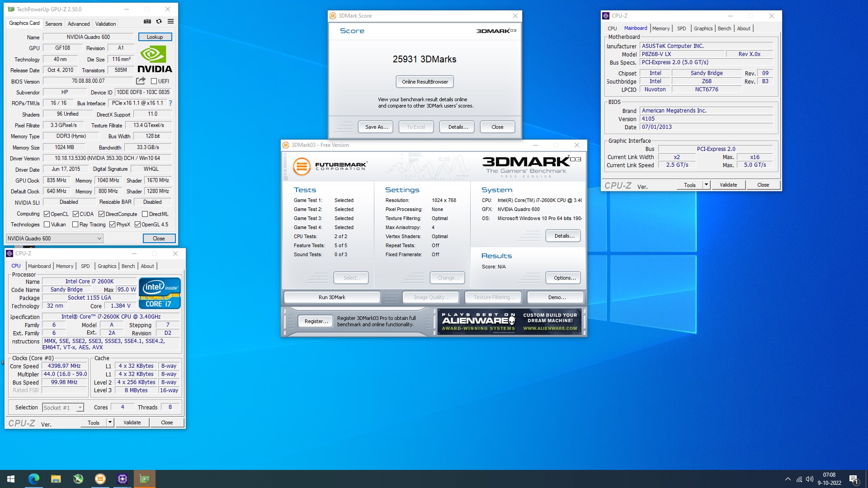Click the Lookup button in GPU-Z
This screenshot has height=488, width=868.
point(155,37)
